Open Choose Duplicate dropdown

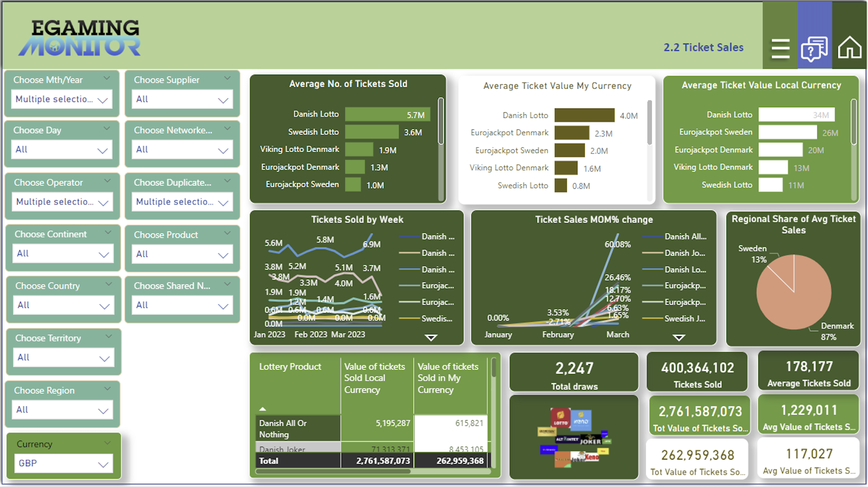coord(182,202)
